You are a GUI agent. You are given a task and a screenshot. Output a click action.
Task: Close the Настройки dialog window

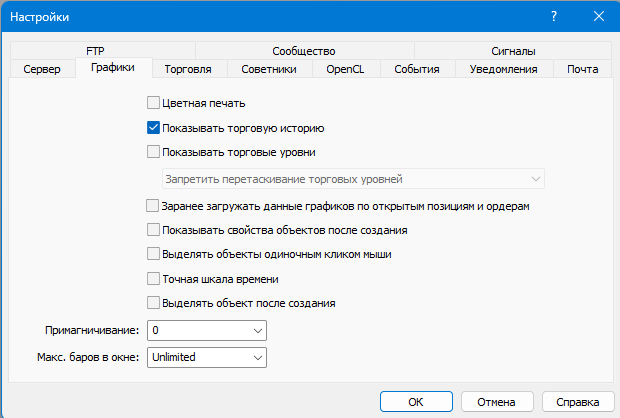599,17
